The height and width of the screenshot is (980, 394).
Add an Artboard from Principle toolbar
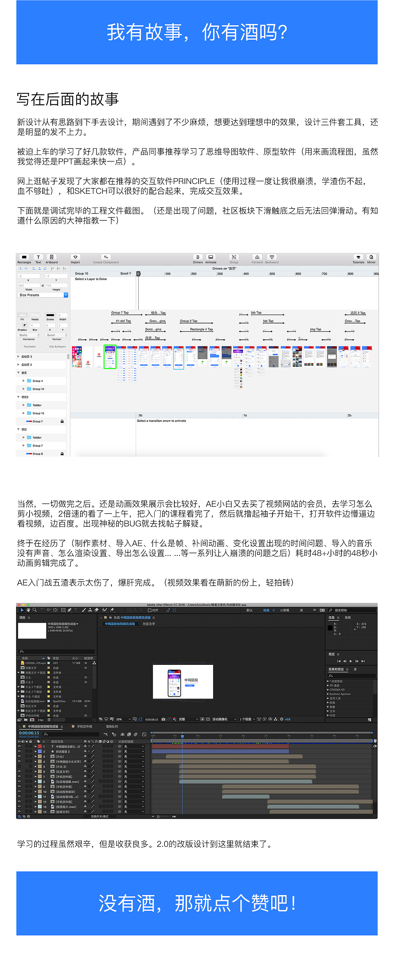52,257
